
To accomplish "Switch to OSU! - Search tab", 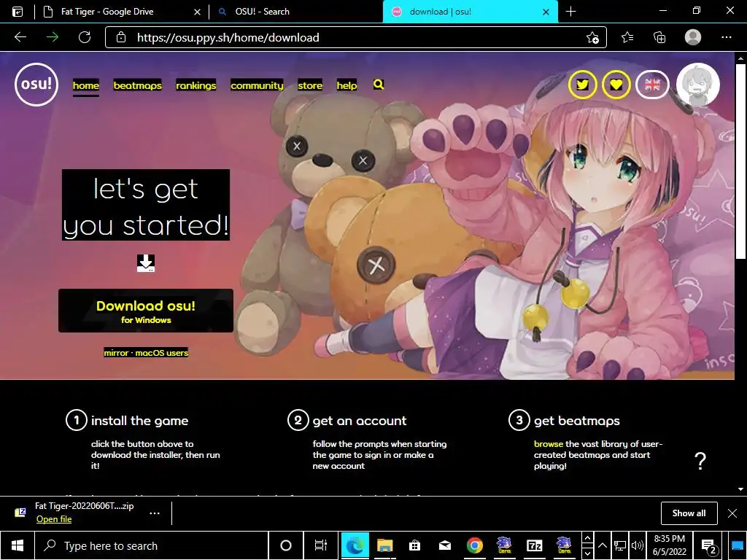I will coord(295,12).
